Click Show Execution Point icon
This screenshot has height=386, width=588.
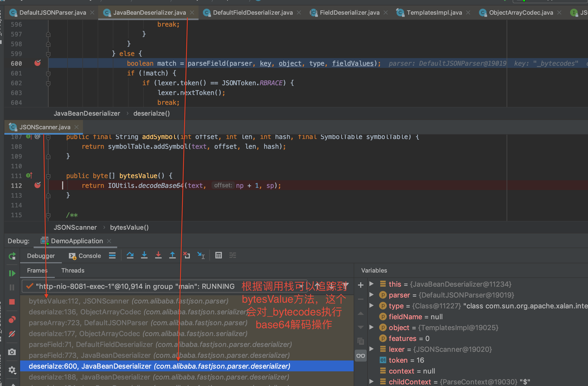[112, 255]
